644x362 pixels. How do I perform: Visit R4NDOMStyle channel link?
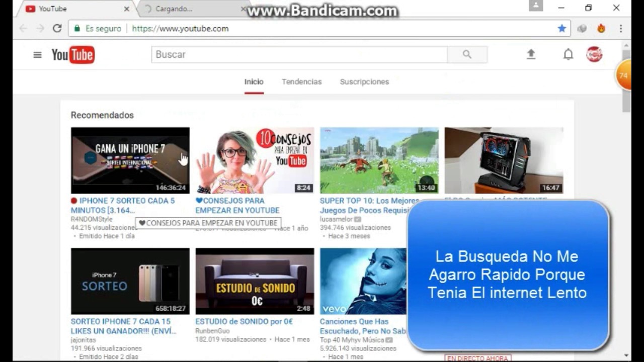pos(92,219)
